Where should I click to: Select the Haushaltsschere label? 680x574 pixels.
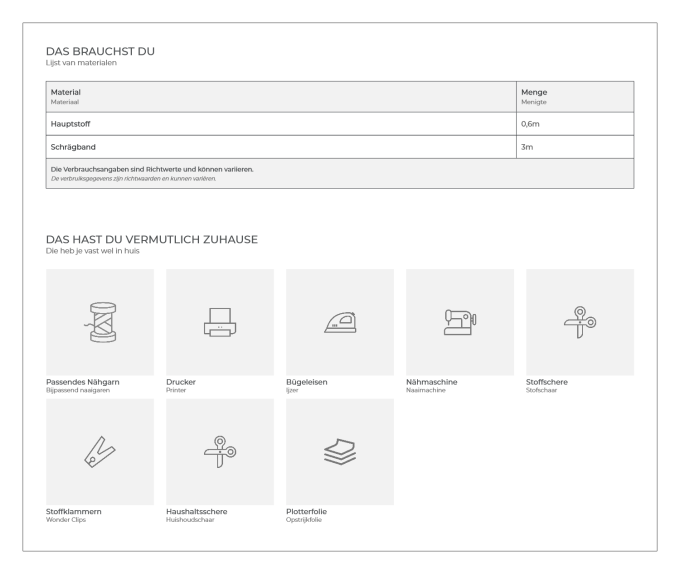[196, 512]
